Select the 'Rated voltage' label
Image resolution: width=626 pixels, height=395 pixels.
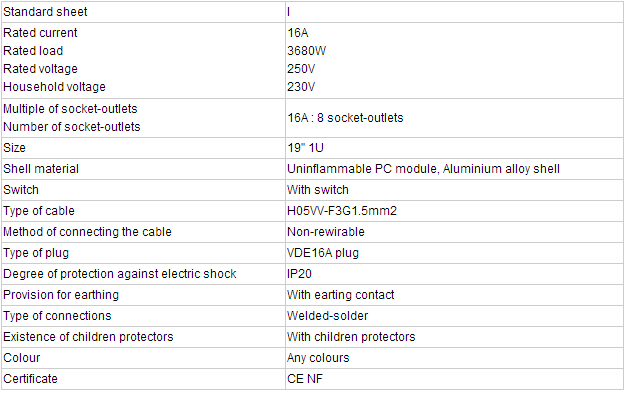pyautogui.click(x=40, y=69)
